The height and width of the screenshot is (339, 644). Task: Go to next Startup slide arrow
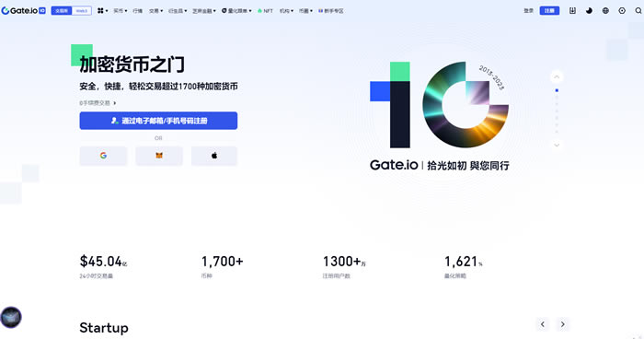tap(563, 324)
